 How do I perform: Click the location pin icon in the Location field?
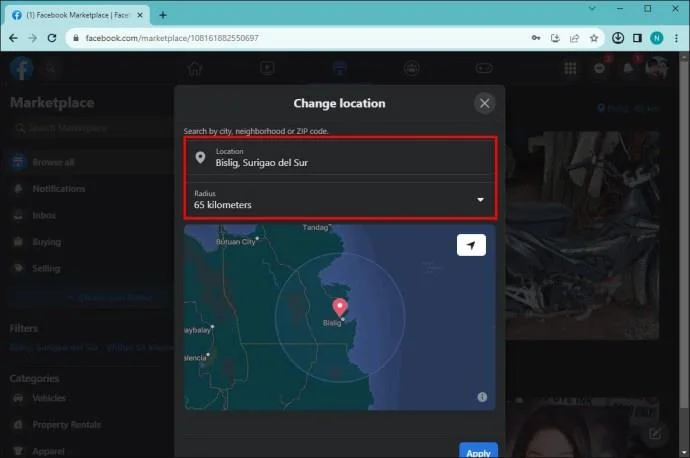(x=200, y=158)
